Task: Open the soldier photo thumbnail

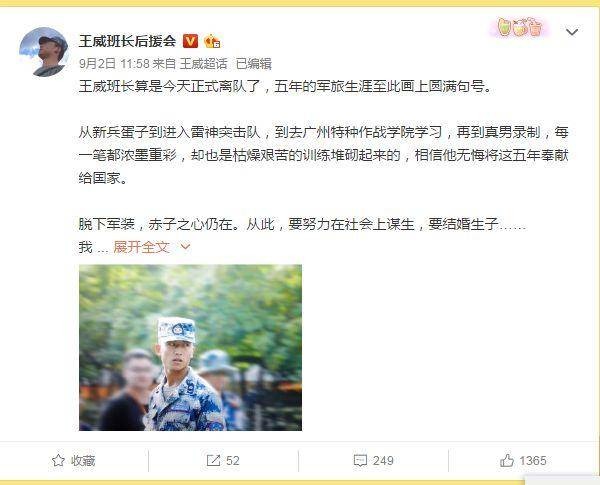Action: (190, 348)
